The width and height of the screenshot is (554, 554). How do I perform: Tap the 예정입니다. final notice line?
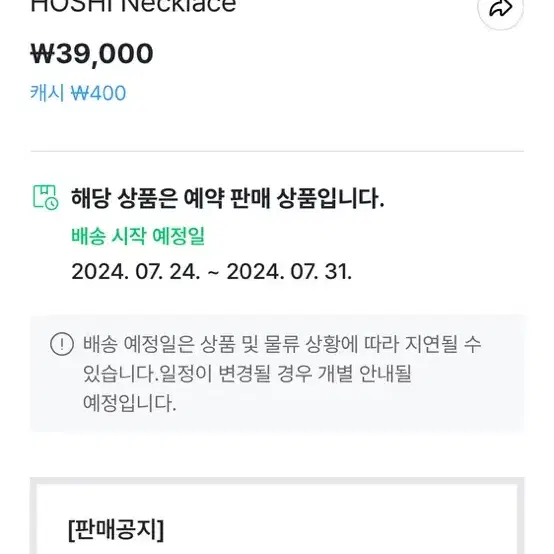click(130, 403)
